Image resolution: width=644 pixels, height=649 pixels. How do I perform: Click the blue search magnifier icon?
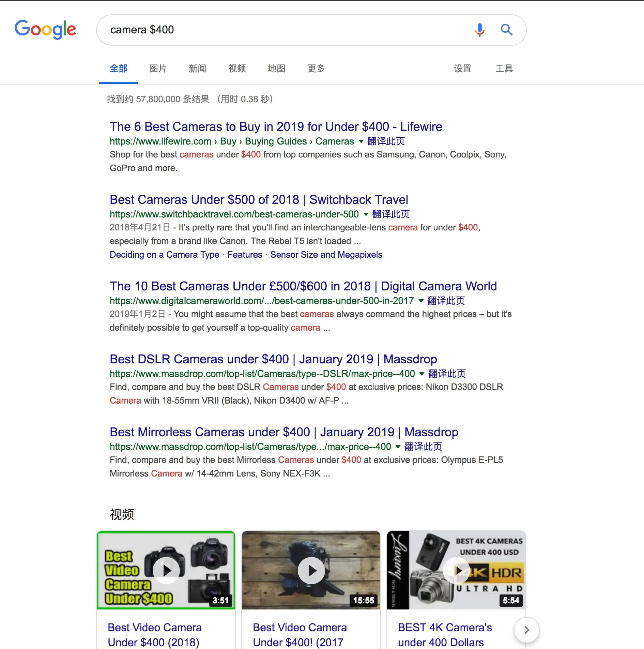(x=507, y=30)
